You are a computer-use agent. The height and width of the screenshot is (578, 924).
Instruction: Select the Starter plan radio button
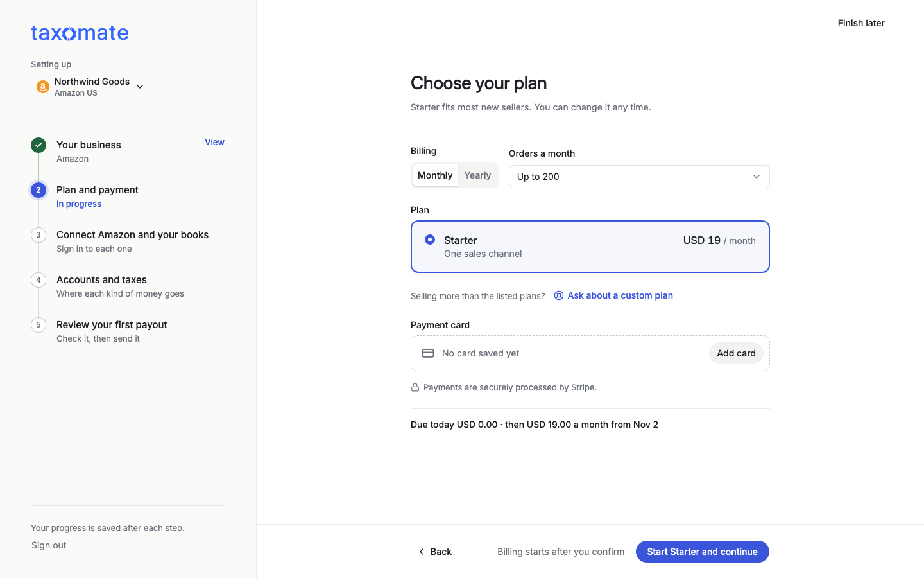pyautogui.click(x=430, y=240)
